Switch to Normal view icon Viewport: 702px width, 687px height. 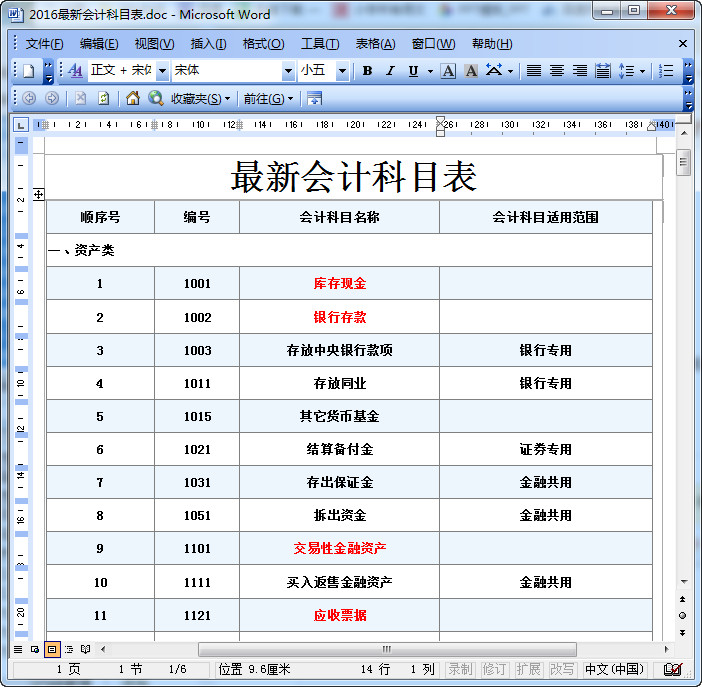point(18,649)
